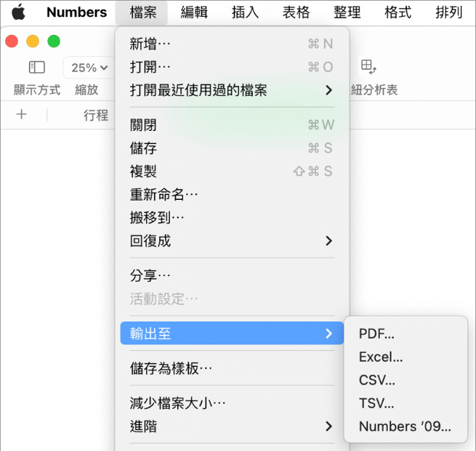Viewport: 476px width, 451px height.
Task: Choose 打開… menu item
Action: [x=232, y=67]
